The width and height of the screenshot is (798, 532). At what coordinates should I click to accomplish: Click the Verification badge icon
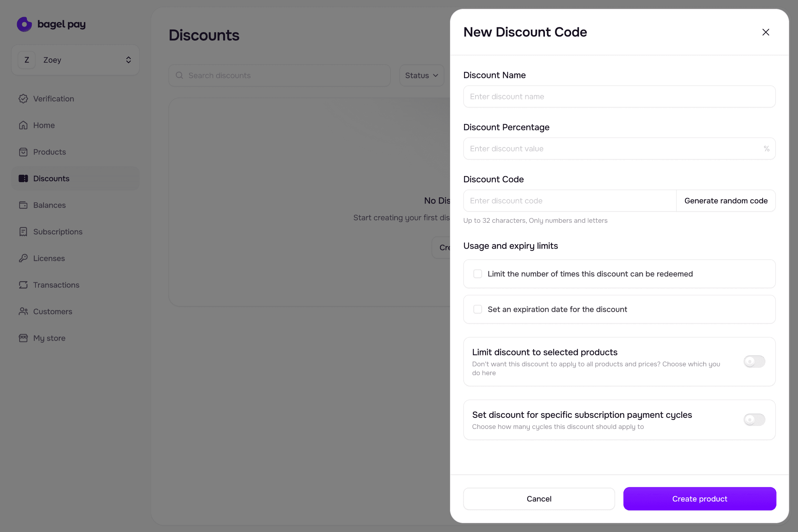(23, 99)
